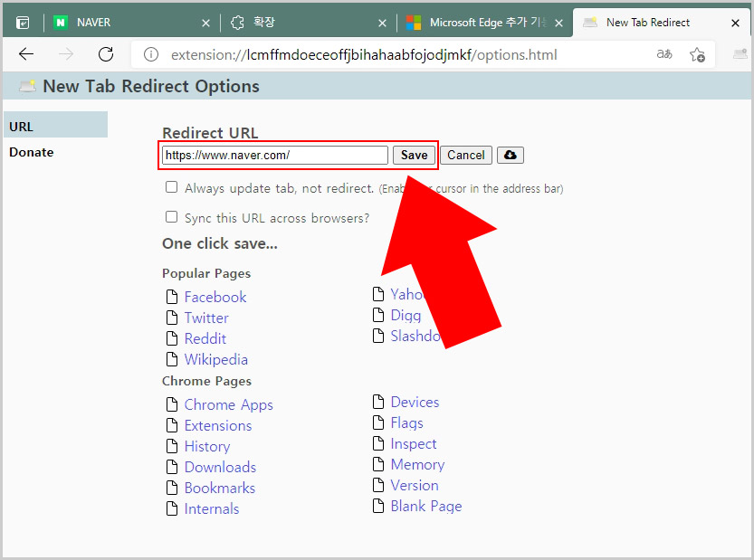Click the site info icon in address bar
754x560 pixels.
click(151, 54)
